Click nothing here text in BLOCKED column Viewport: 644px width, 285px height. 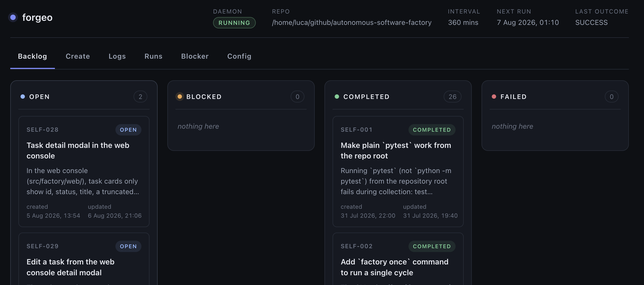click(x=198, y=126)
